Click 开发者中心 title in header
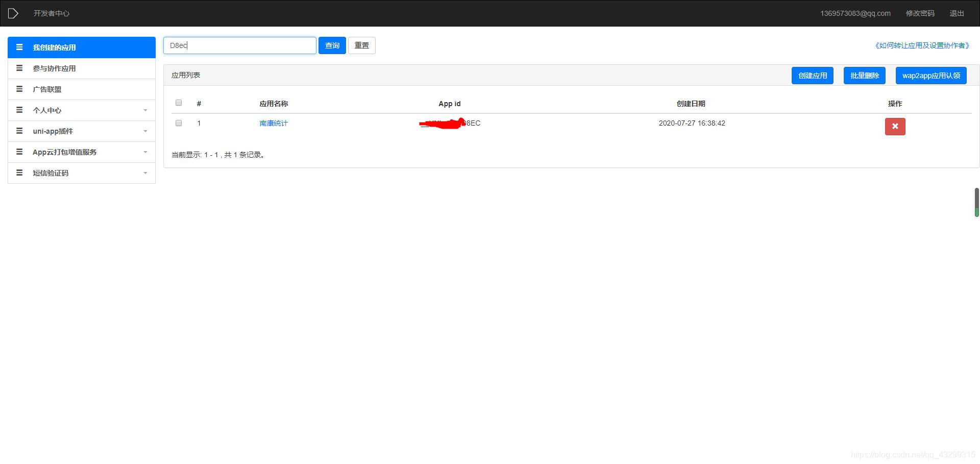Image resolution: width=980 pixels, height=464 pixels. [x=52, y=13]
